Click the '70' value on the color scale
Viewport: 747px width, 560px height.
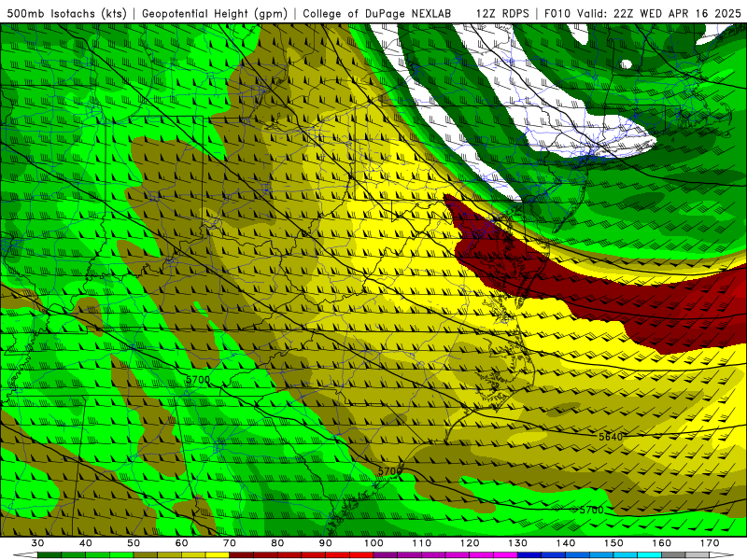230,543
